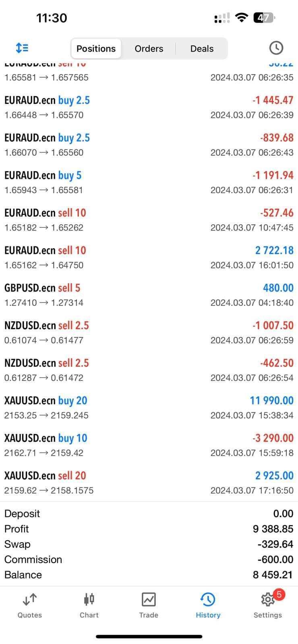Expand the XAUUSD.ecn sell 20 position
Image resolution: width=298 pixels, height=644 pixels.
click(149, 483)
